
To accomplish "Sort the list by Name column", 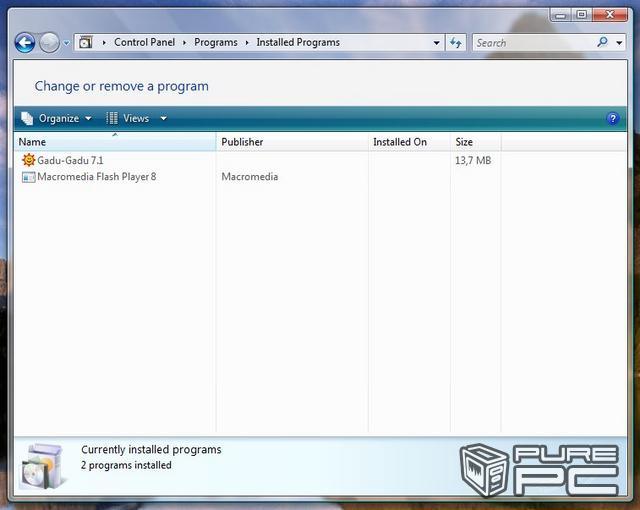I will click(x=115, y=142).
